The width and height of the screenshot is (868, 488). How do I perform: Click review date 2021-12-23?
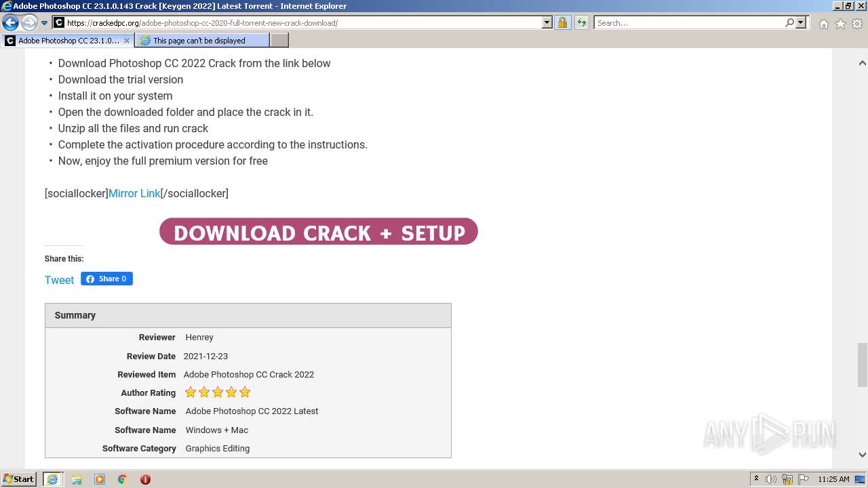(205, 356)
